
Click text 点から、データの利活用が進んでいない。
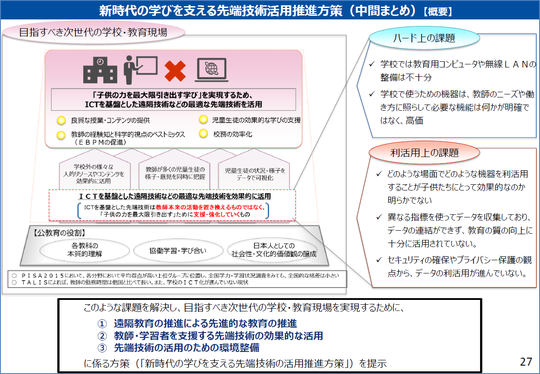tap(457, 273)
